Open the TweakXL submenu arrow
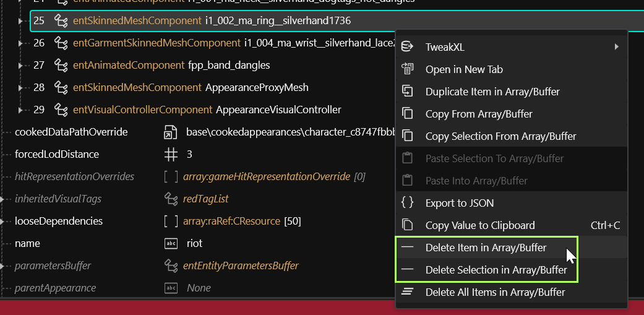 click(617, 47)
